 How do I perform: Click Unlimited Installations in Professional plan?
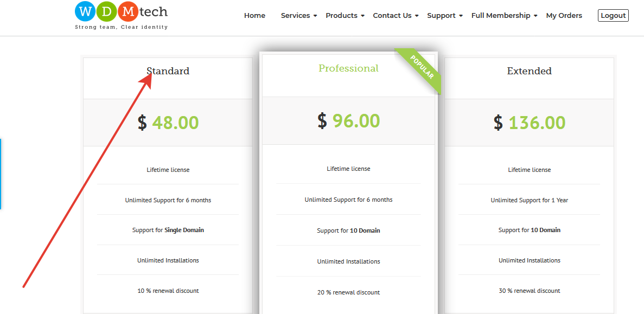click(x=349, y=261)
